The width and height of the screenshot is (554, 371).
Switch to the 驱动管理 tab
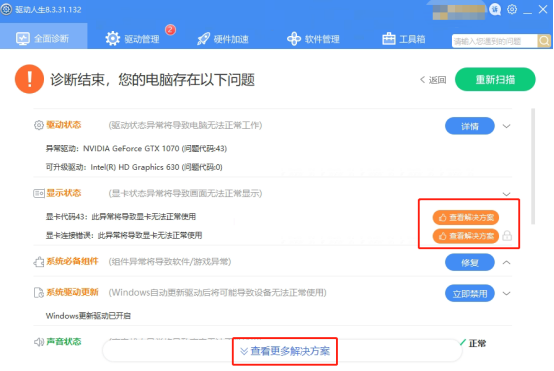point(133,39)
